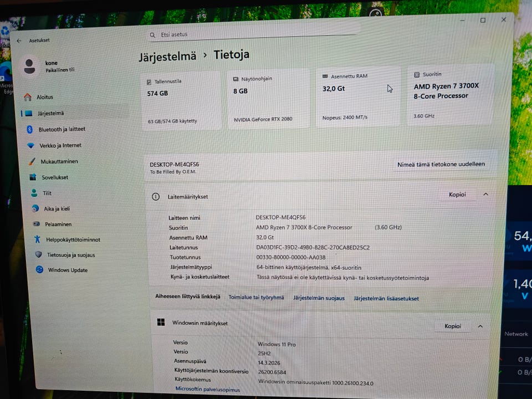This screenshot has height=399, width=532.
Task: Open Pelaaminen settings page
Action: click(58, 224)
